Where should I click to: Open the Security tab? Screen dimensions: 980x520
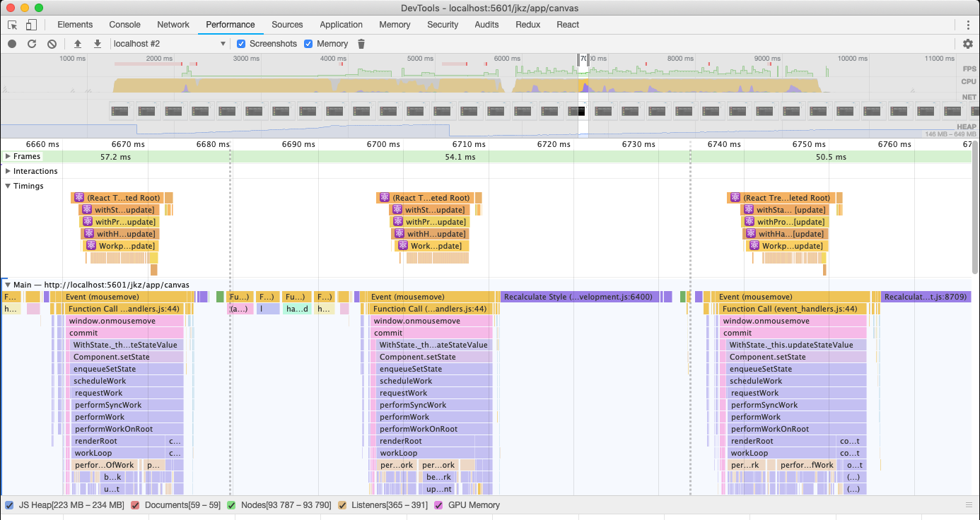point(443,25)
